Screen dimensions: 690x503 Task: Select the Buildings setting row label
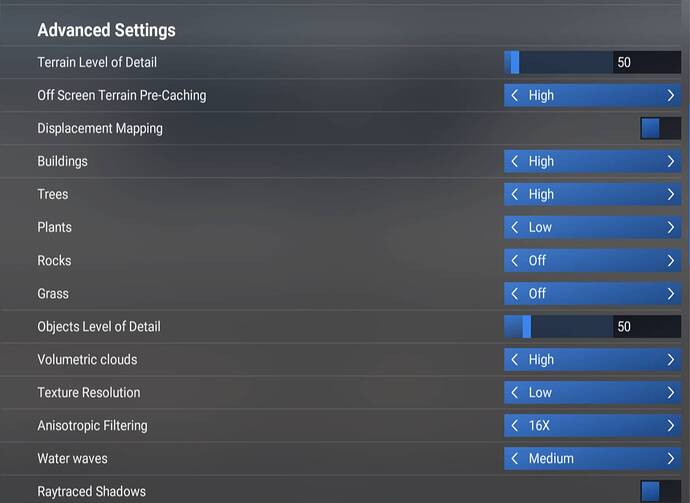(x=62, y=161)
